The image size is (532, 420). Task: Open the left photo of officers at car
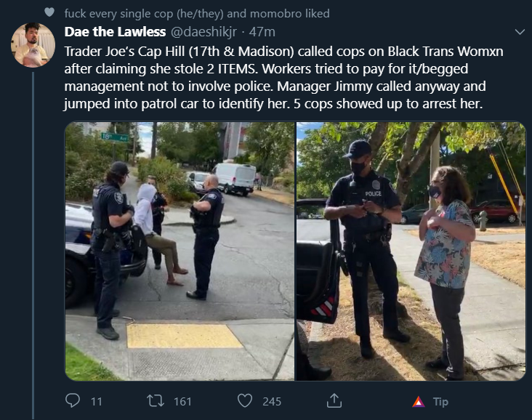180,251
